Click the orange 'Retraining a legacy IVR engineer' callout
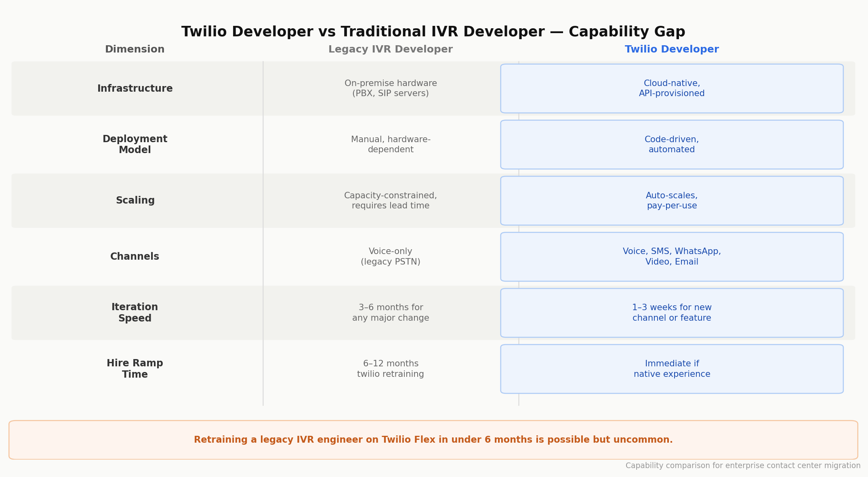Screen dimensions: 868x477 click(433, 440)
